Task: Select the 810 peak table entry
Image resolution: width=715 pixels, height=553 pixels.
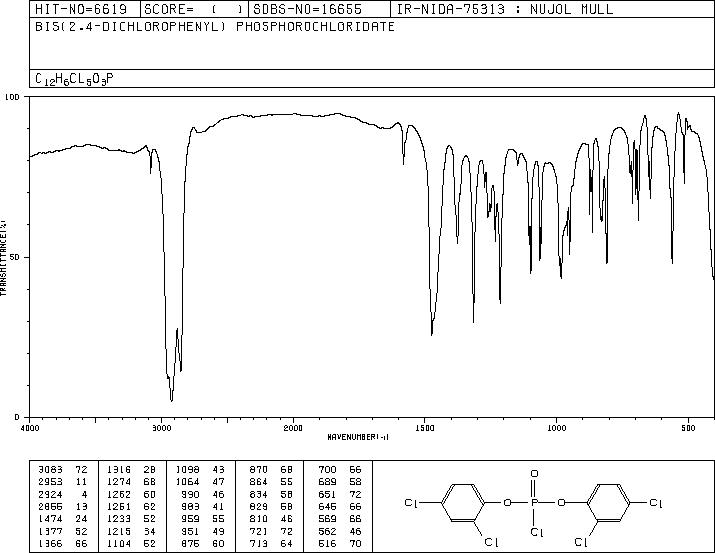Action: coord(271,519)
